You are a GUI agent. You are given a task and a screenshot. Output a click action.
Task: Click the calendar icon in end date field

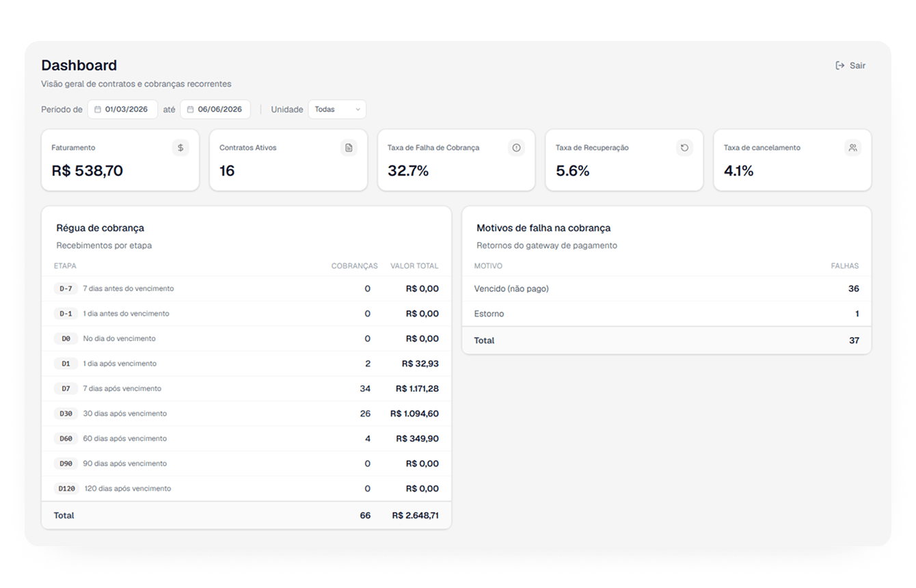(191, 109)
